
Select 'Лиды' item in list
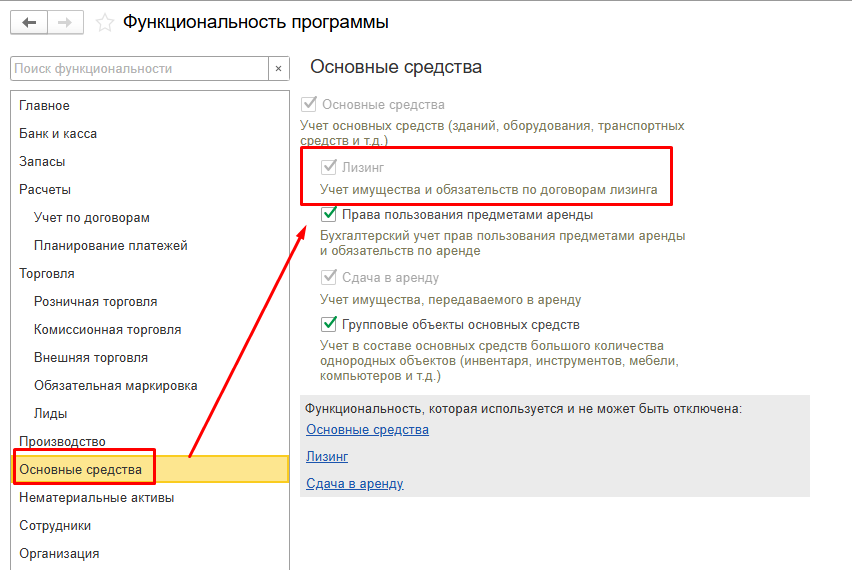pos(150,414)
